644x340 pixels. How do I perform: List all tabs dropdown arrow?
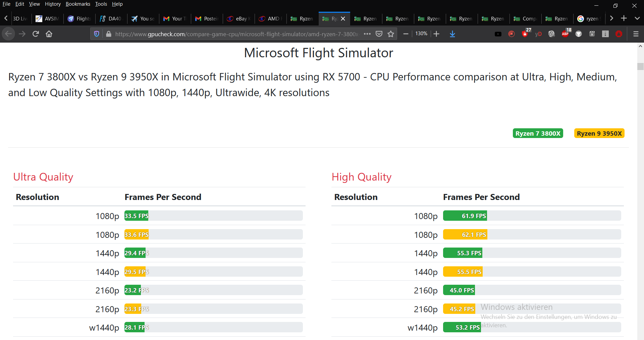(x=637, y=18)
